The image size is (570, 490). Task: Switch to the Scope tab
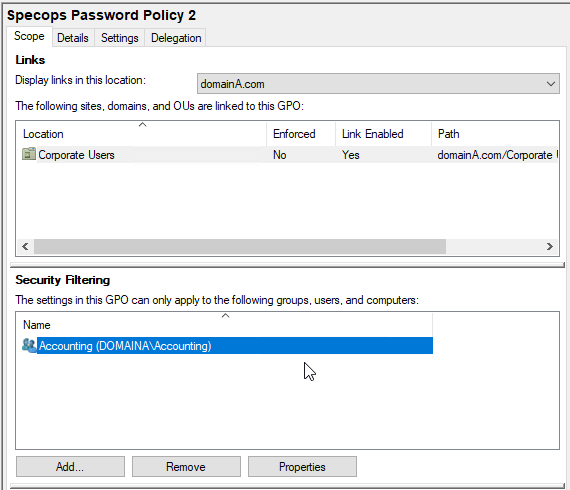(x=29, y=36)
